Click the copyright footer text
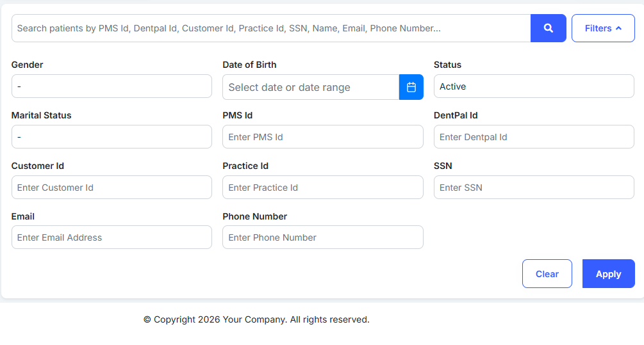Image resolution: width=644 pixels, height=345 pixels. (256, 319)
